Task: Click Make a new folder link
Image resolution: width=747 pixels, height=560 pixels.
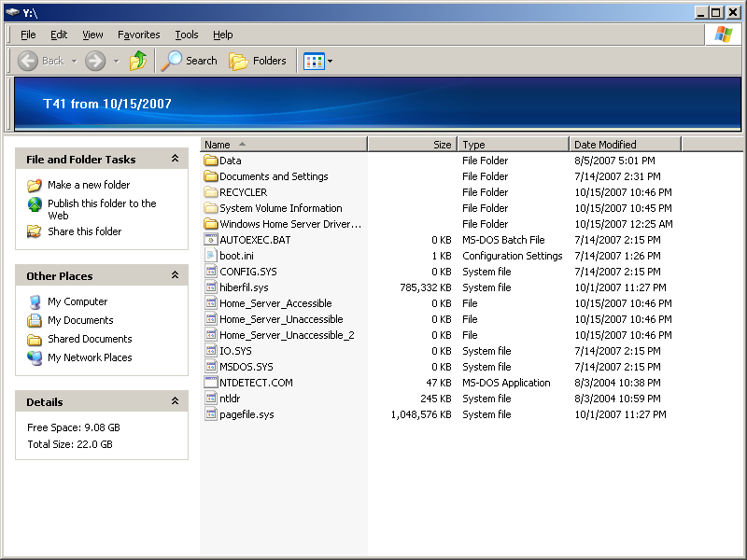Action: pyautogui.click(x=89, y=185)
